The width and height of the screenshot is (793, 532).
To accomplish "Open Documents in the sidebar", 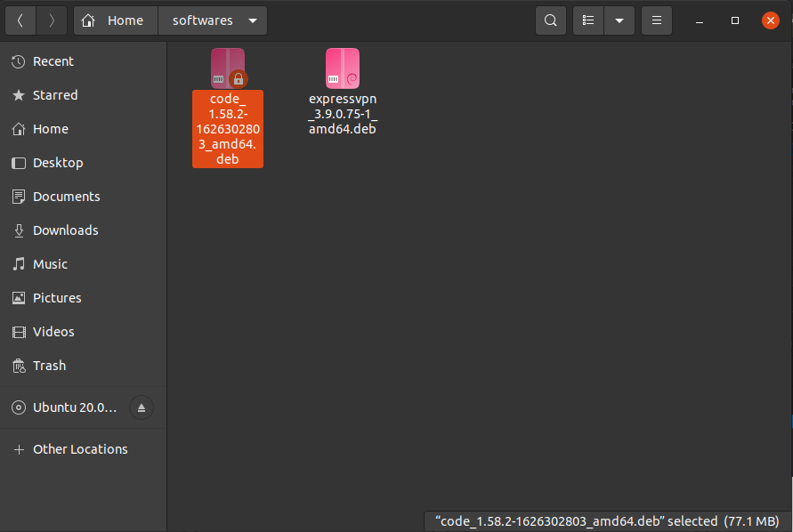I will (84, 197).
